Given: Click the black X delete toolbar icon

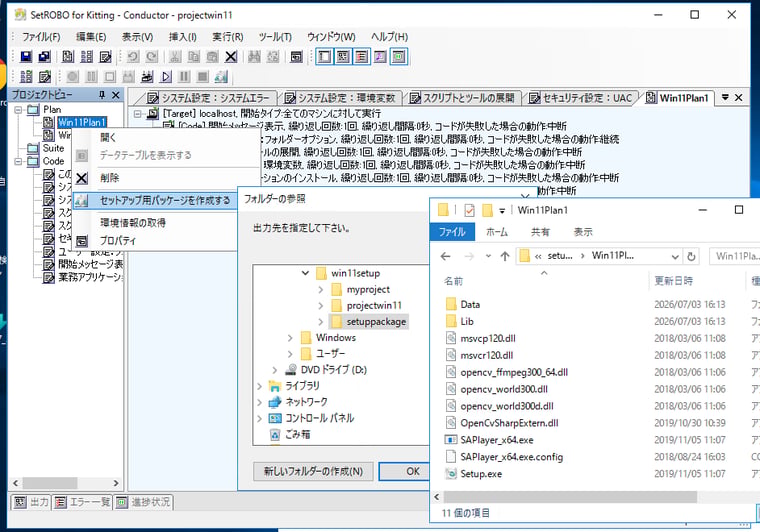Looking at the screenshot, I should (231, 57).
